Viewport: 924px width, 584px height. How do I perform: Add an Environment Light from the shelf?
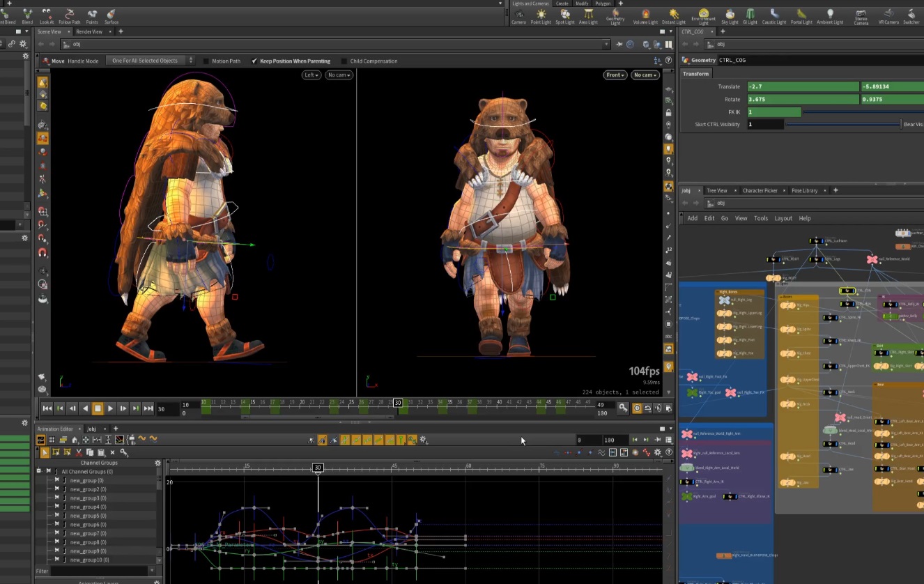[703, 15]
